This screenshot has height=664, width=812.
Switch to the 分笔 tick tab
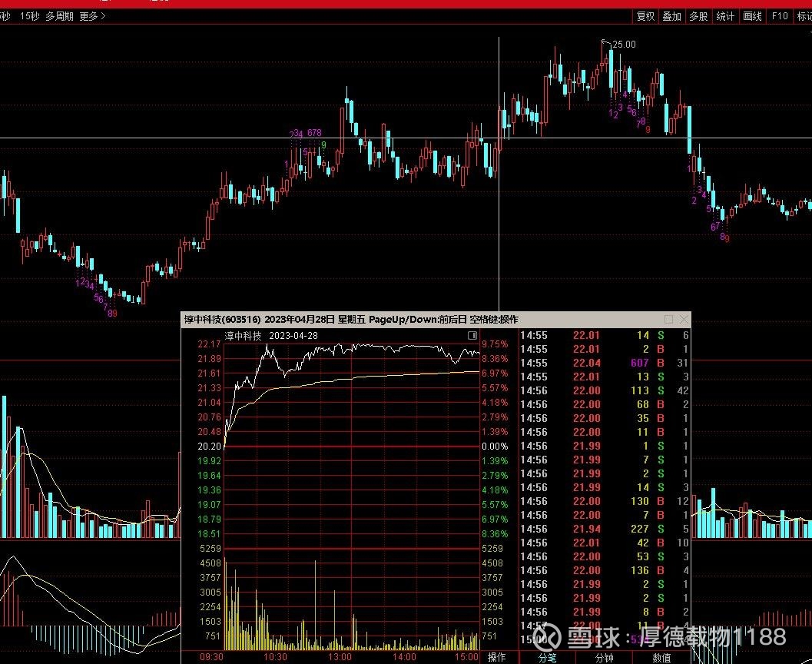(547, 657)
